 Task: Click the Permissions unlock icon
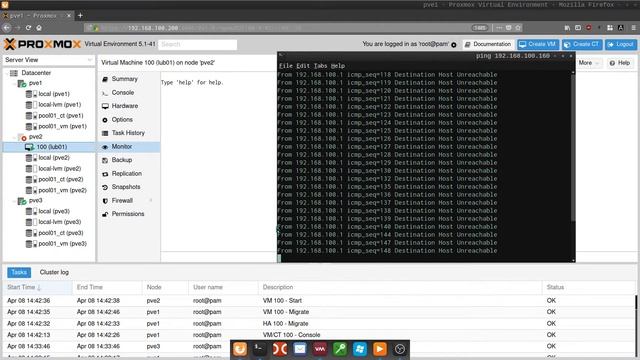(x=105, y=214)
